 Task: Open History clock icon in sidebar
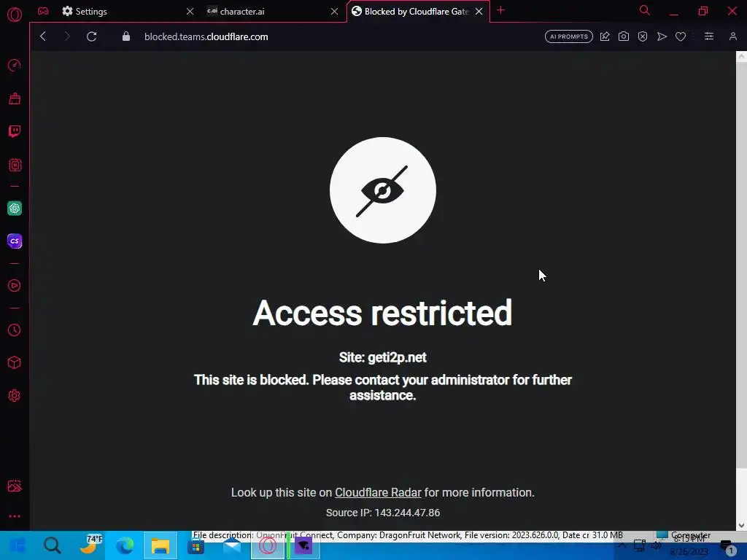(15, 330)
